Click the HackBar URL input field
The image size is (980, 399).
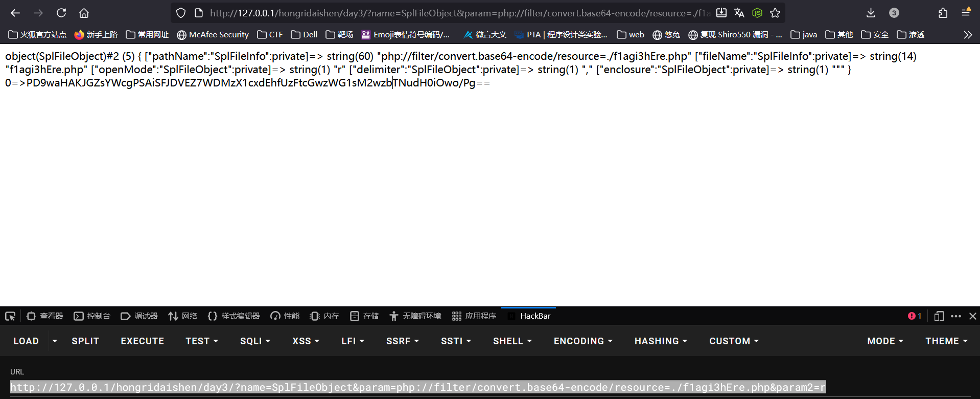(418, 387)
